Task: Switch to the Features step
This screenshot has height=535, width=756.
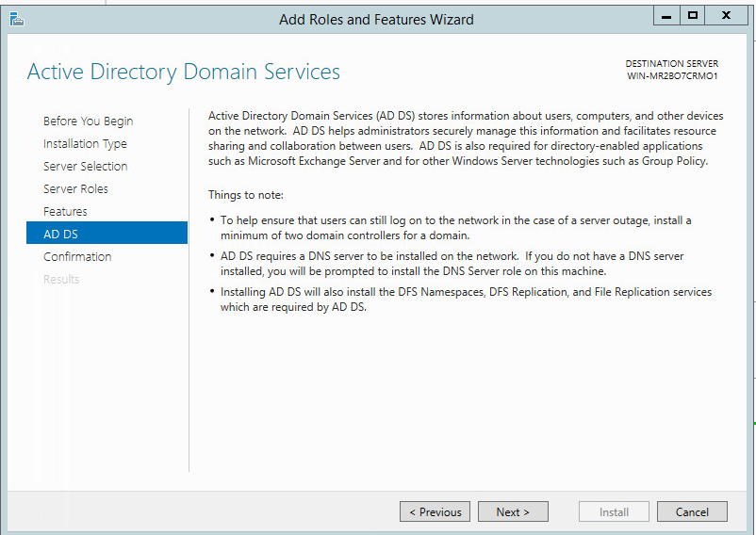Action: point(65,211)
